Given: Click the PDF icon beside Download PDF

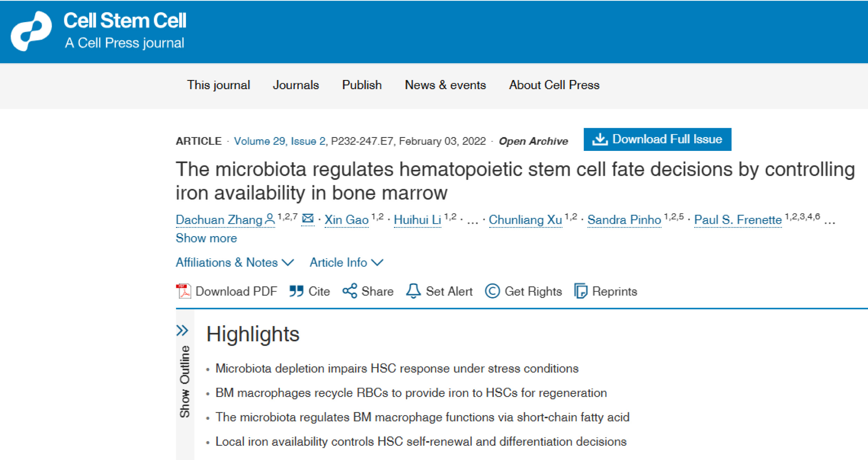Looking at the screenshot, I should tap(183, 291).
